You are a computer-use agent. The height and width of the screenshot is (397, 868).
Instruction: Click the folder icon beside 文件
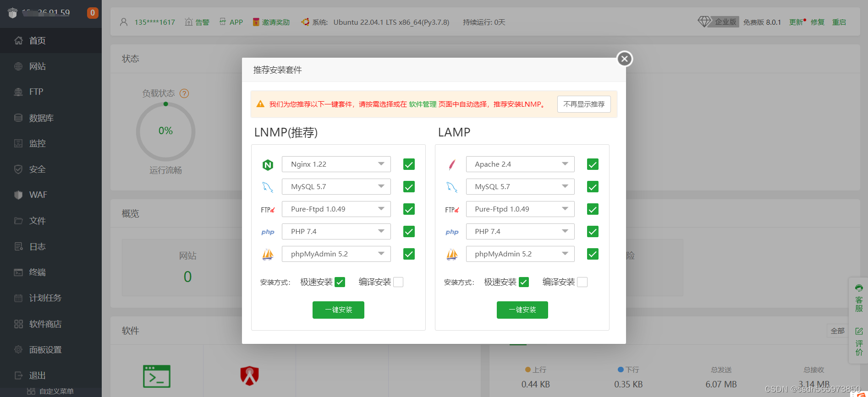tap(18, 221)
